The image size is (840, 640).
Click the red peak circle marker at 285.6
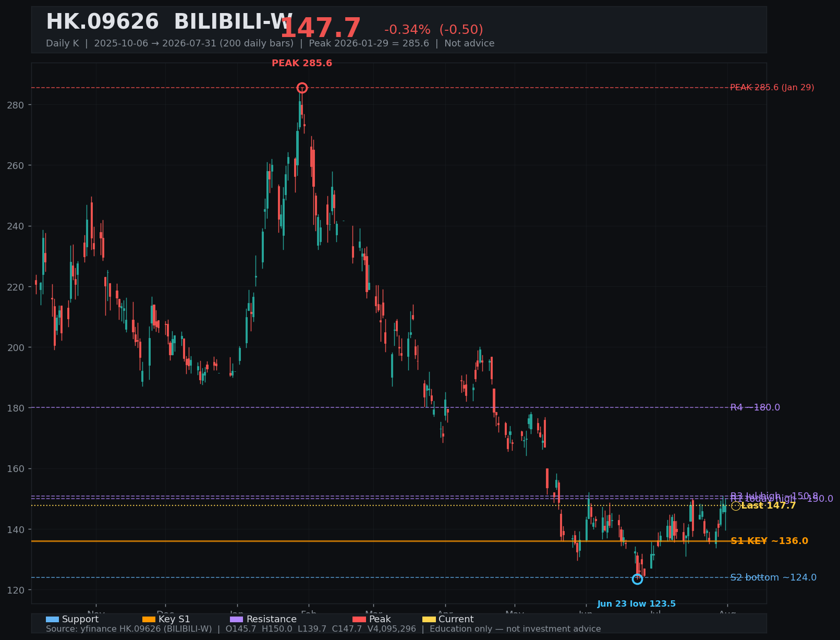tap(302, 88)
